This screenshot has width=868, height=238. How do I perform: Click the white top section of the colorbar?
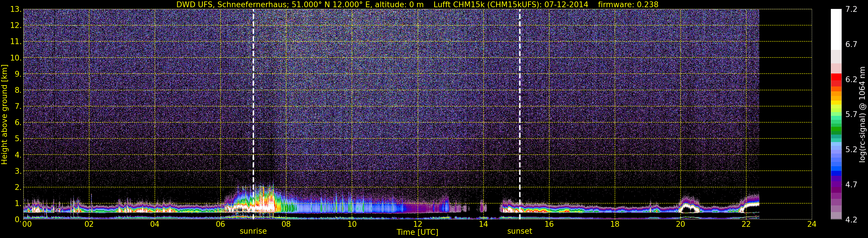pos(836,29)
